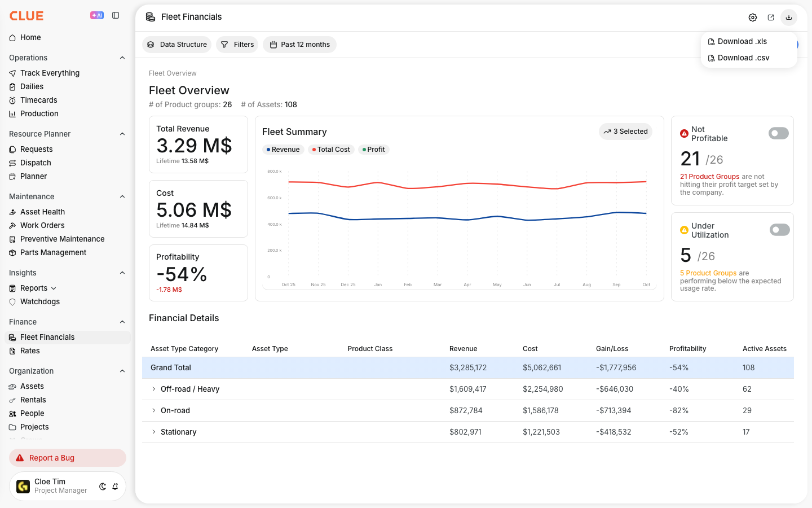Open notifications with the bell icon

pyautogui.click(x=115, y=487)
